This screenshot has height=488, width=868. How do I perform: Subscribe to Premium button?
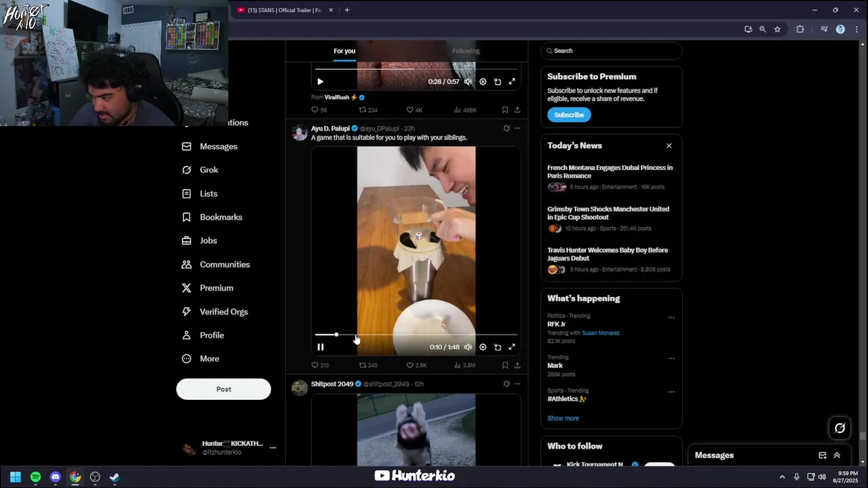(x=569, y=115)
